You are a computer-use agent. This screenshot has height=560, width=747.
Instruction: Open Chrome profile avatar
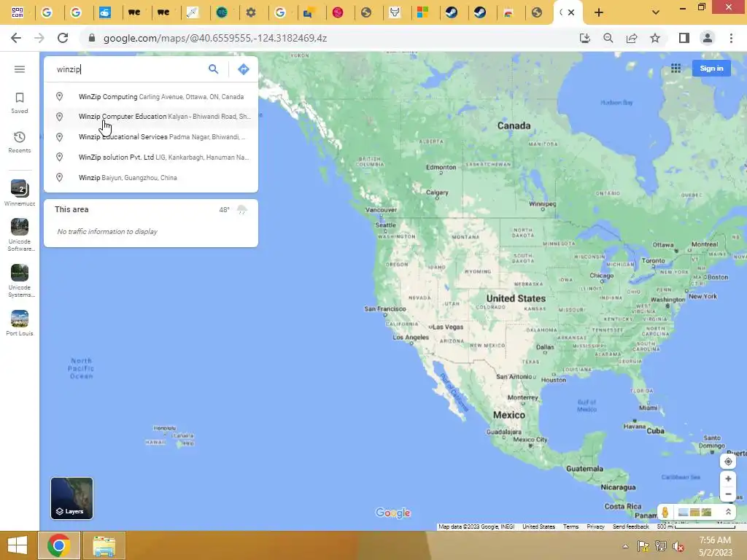click(x=708, y=38)
